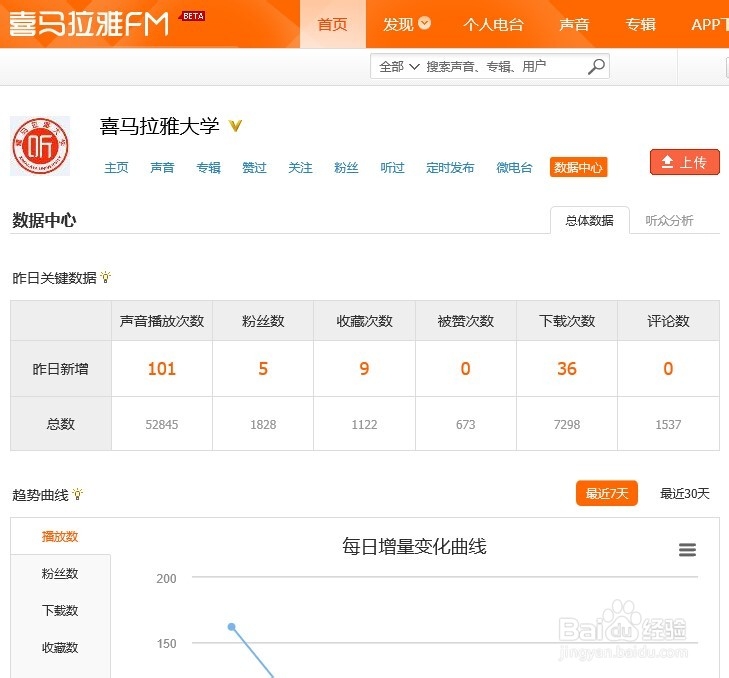Open the 听过 profile tab
Image resolution: width=729 pixels, height=678 pixels.
pyautogui.click(x=392, y=167)
